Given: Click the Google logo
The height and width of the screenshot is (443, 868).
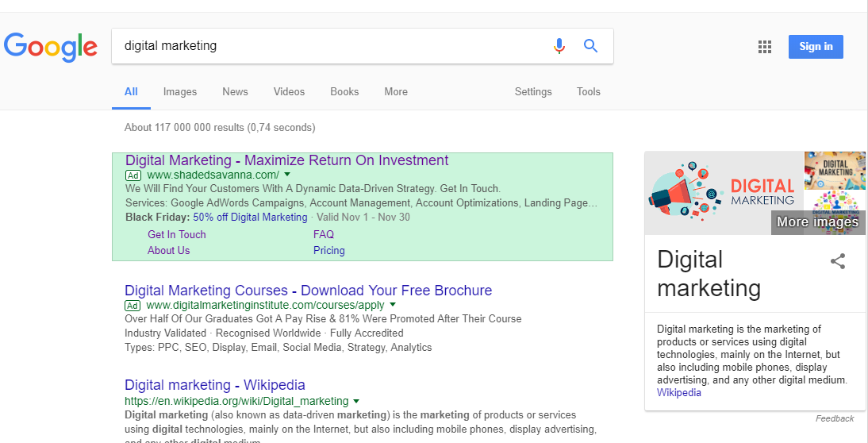Looking at the screenshot, I should point(50,47).
